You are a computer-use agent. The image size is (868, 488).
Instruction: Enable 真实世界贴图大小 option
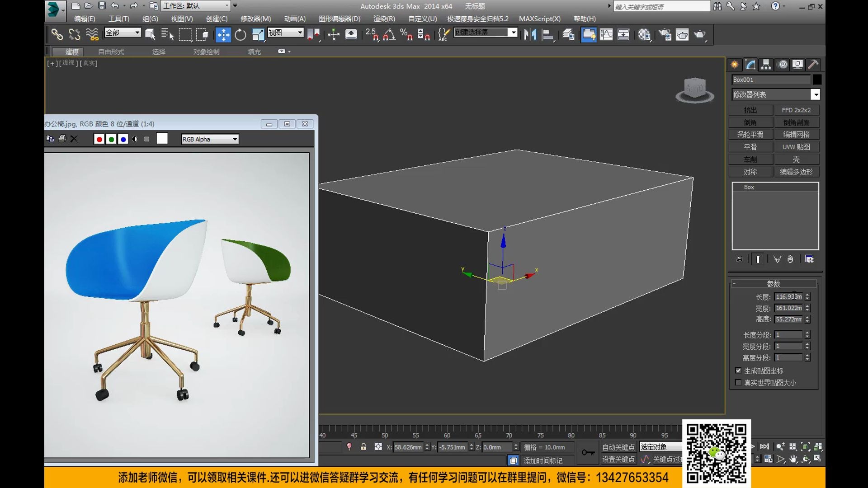(x=738, y=382)
